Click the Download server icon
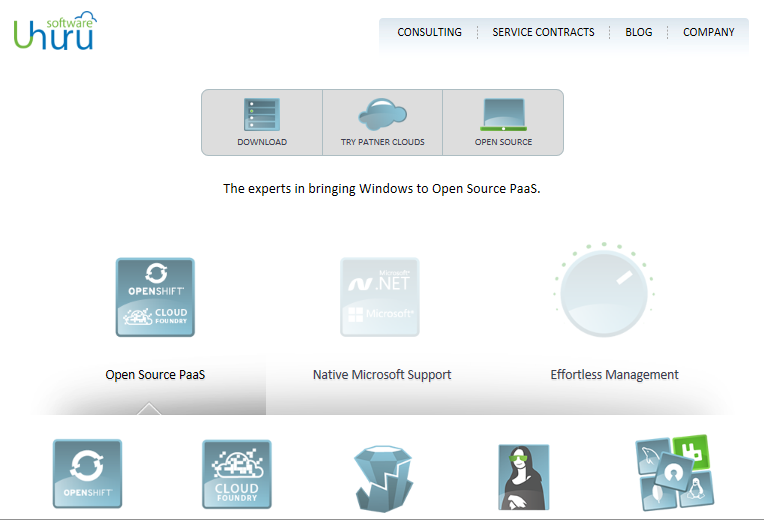Viewport: 764px width, 521px height. pos(262,115)
